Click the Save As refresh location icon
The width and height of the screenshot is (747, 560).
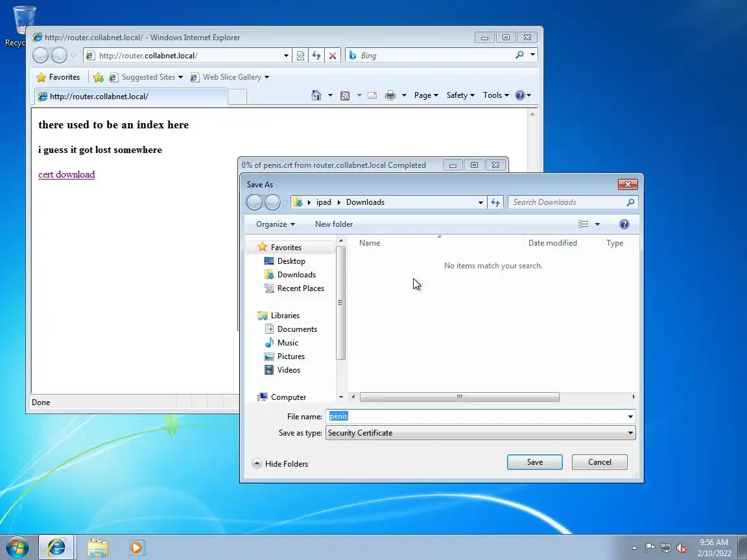[x=495, y=202]
